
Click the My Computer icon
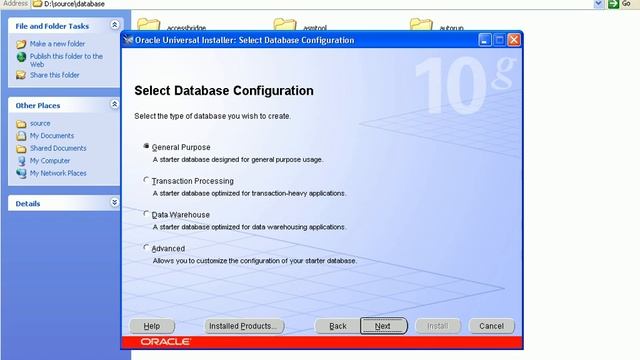tap(21, 161)
